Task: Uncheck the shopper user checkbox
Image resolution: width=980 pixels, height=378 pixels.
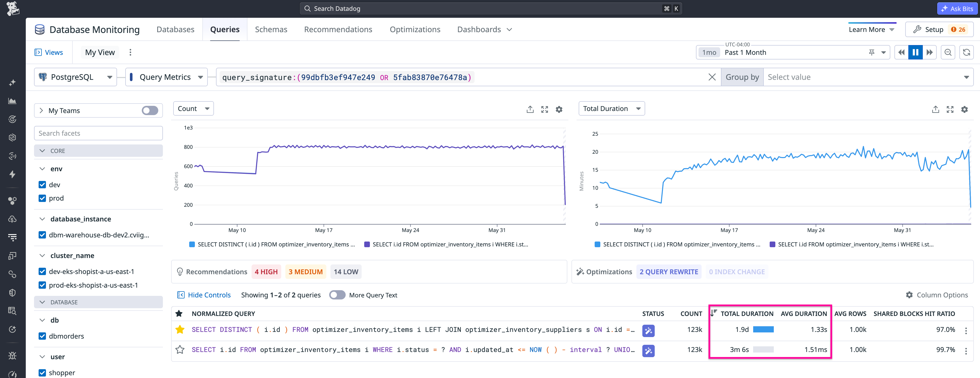Action: (42, 373)
